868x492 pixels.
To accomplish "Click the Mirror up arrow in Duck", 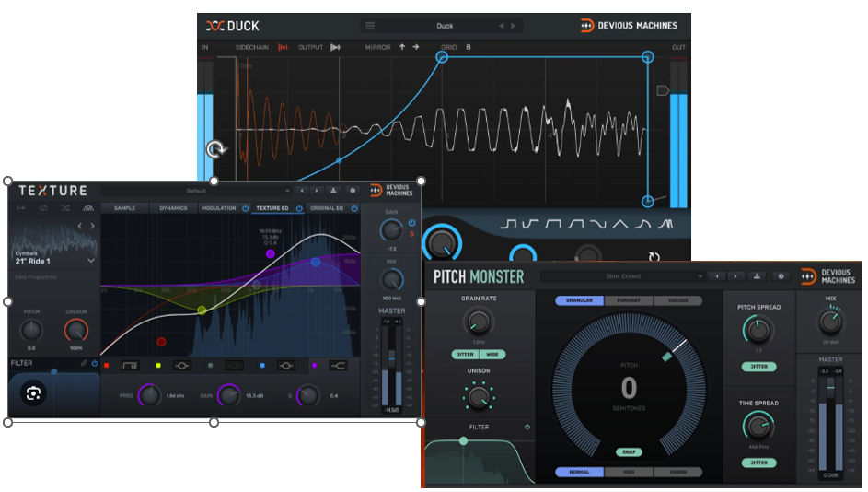I will pos(402,47).
